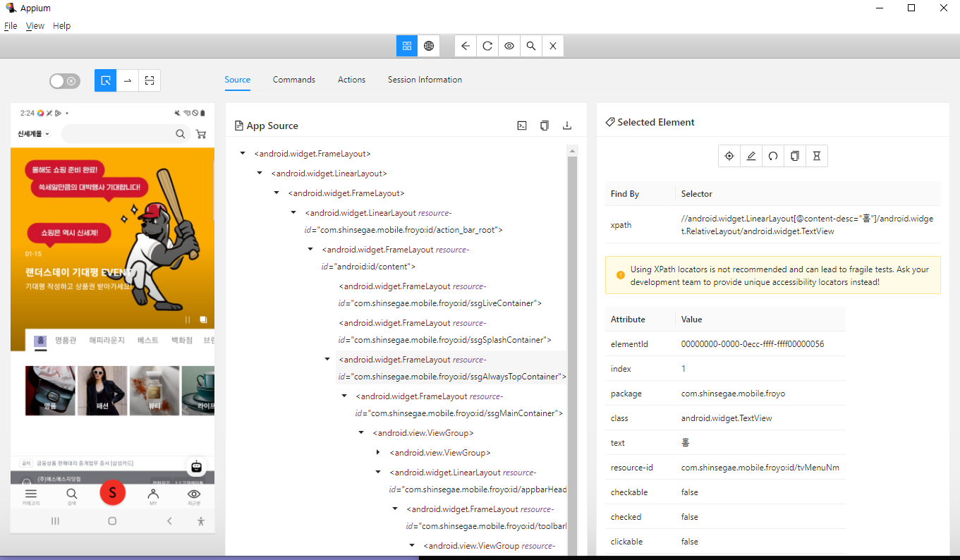This screenshot has height=560, width=960.
Task: Tap the phone search bar field
Action: click(x=126, y=134)
